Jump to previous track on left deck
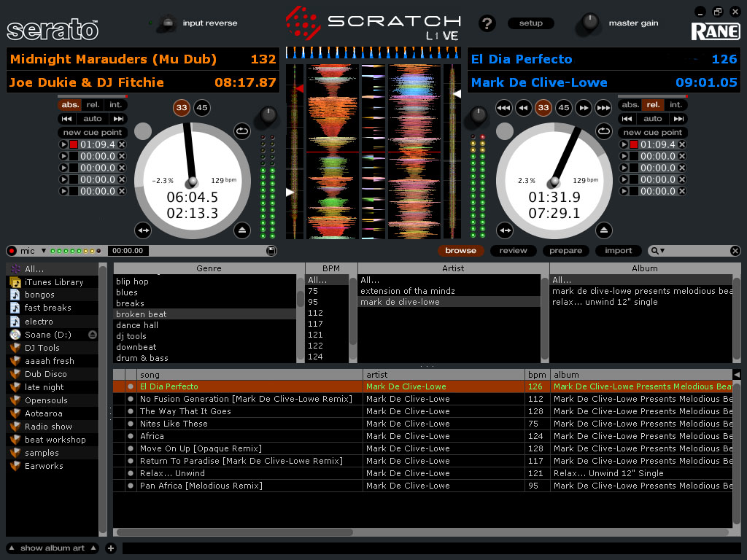The width and height of the screenshot is (747, 560). pyautogui.click(x=66, y=119)
